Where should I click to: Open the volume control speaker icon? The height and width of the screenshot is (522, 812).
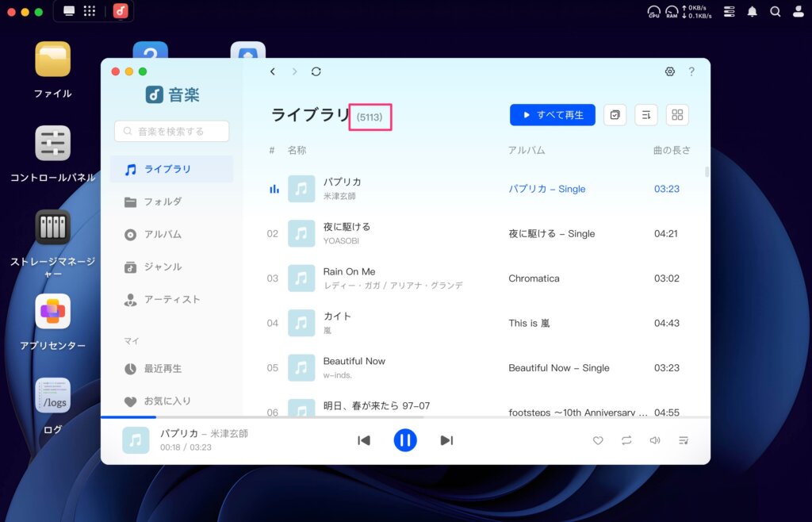[x=655, y=440]
